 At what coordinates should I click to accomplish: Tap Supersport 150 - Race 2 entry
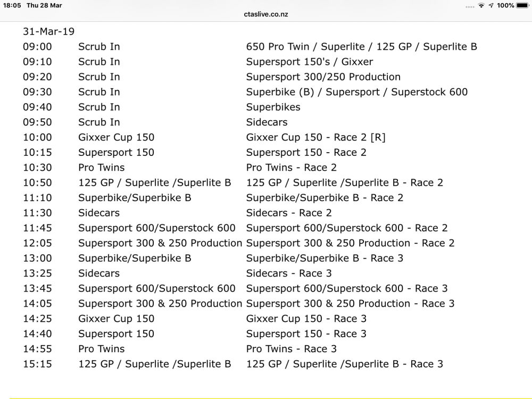pyautogui.click(x=306, y=152)
